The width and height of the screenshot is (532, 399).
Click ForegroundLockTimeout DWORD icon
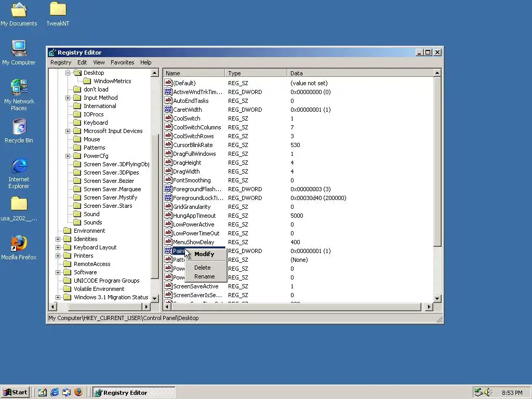click(x=168, y=197)
